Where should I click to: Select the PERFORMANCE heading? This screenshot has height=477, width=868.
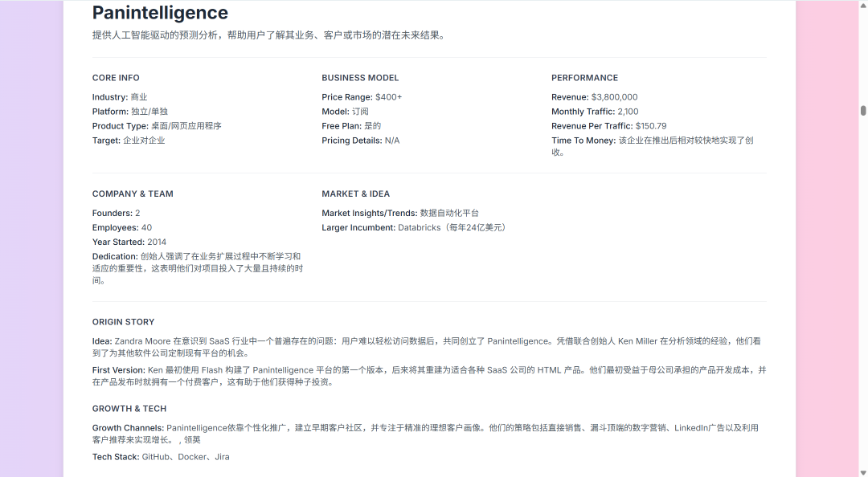pos(584,78)
